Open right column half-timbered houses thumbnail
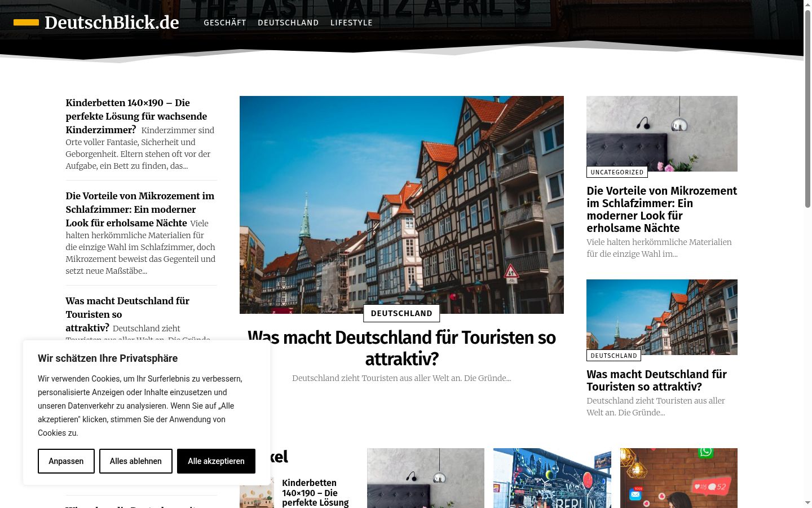 (x=662, y=317)
